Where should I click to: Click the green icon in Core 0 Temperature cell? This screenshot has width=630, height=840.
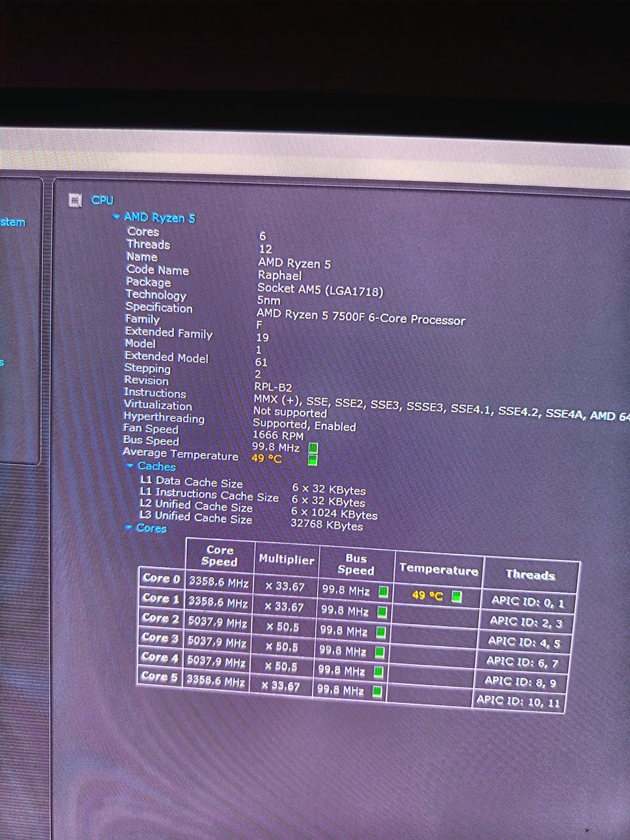point(457,597)
